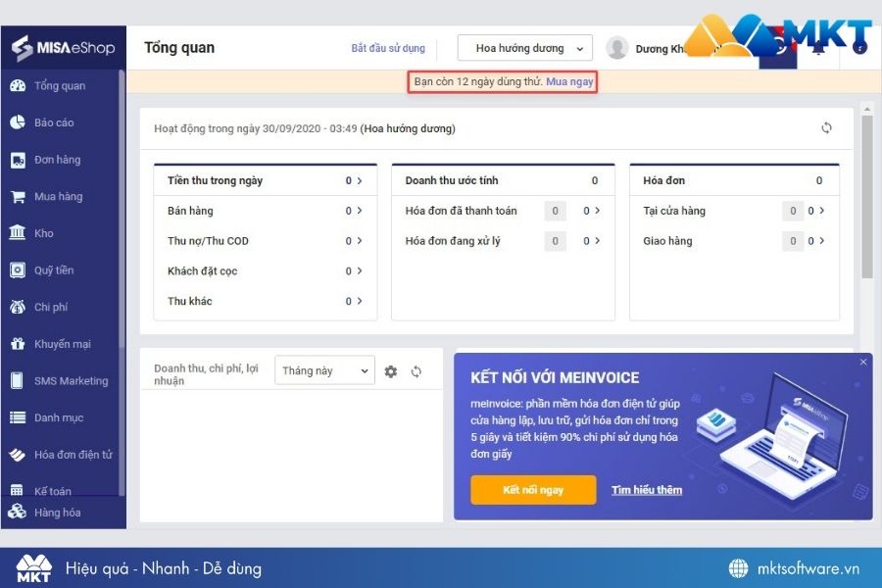Select Kho menu item
Image resolution: width=882 pixels, height=588 pixels.
(x=44, y=233)
